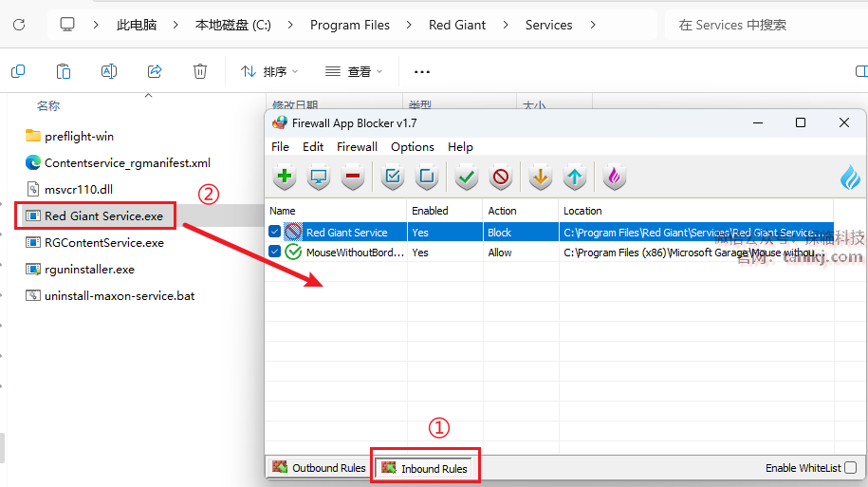Open the Firewall menu
Viewport: 868px width, 487px height.
tap(357, 147)
